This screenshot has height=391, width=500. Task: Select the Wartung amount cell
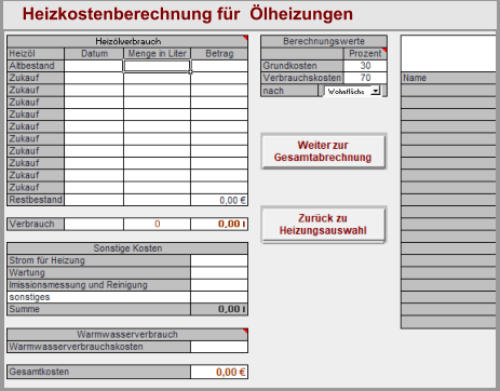coord(219,273)
